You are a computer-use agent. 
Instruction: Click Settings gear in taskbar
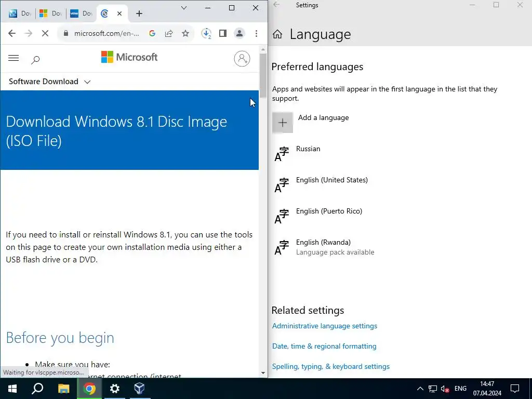coord(115,389)
